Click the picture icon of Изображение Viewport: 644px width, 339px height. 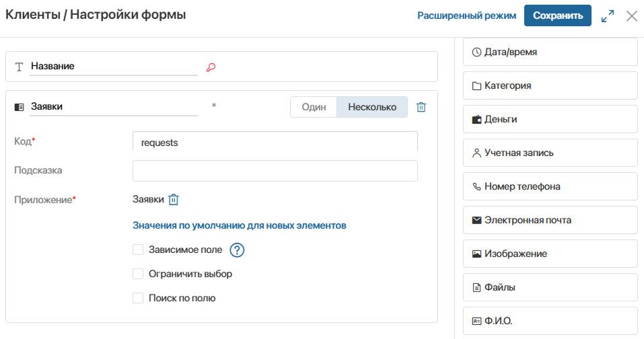point(476,254)
